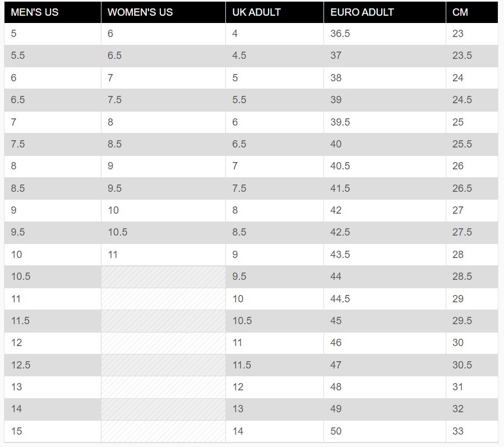Click Euro Adult 36.5 cell
504x447 pixels.
[x=385, y=34]
